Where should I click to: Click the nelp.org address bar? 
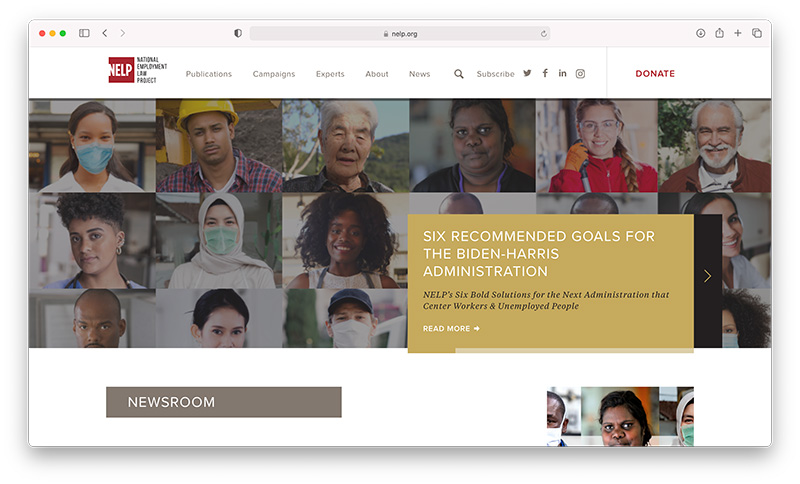pos(400,33)
